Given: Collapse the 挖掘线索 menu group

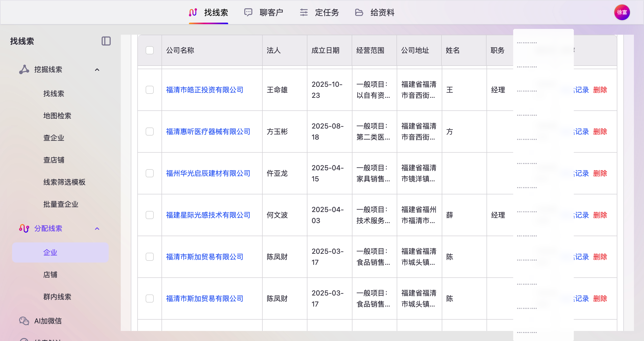Looking at the screenshot, I should point(97,70).
